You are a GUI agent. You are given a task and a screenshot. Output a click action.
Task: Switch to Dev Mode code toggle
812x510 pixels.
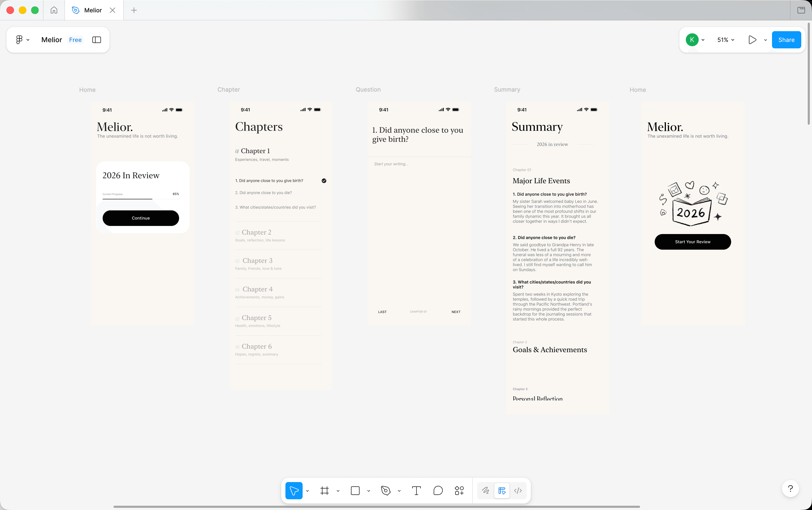518,490
